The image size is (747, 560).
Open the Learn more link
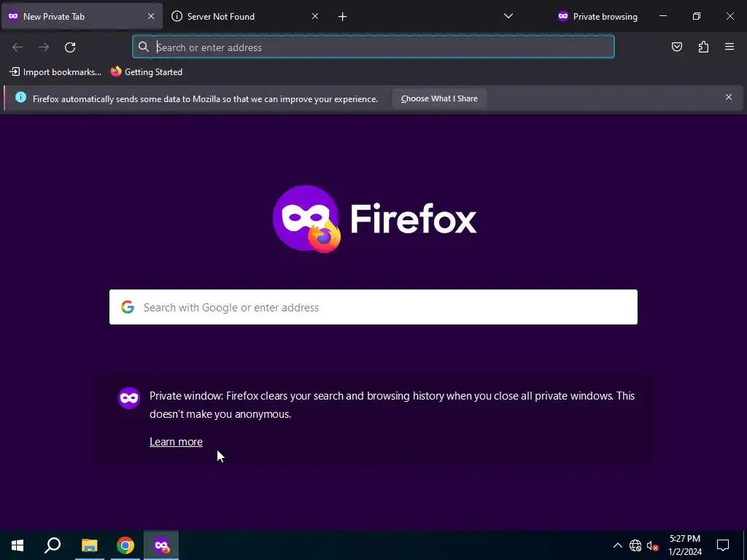[x=176, y=442]
